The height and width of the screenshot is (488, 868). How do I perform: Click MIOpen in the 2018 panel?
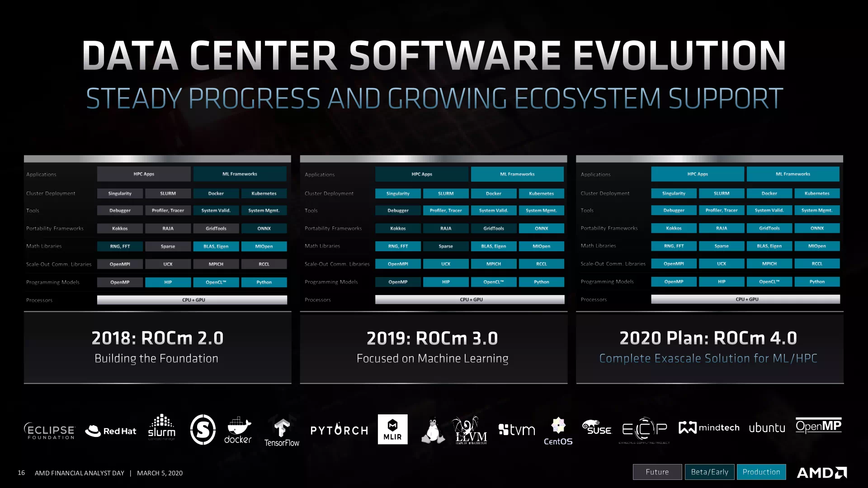[264, 246]
